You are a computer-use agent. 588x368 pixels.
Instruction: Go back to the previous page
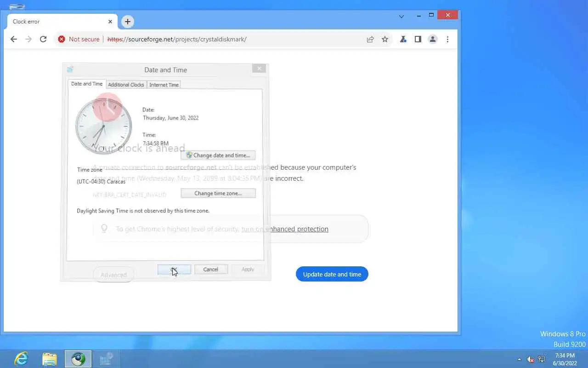[14, 39]
